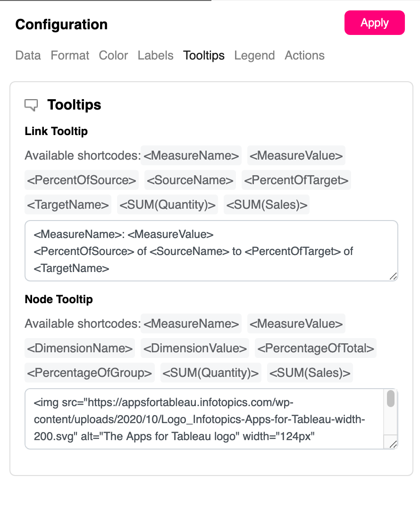Select the Labels tab
Viewport: 420px width, 510px height.
tap(155, 55)
